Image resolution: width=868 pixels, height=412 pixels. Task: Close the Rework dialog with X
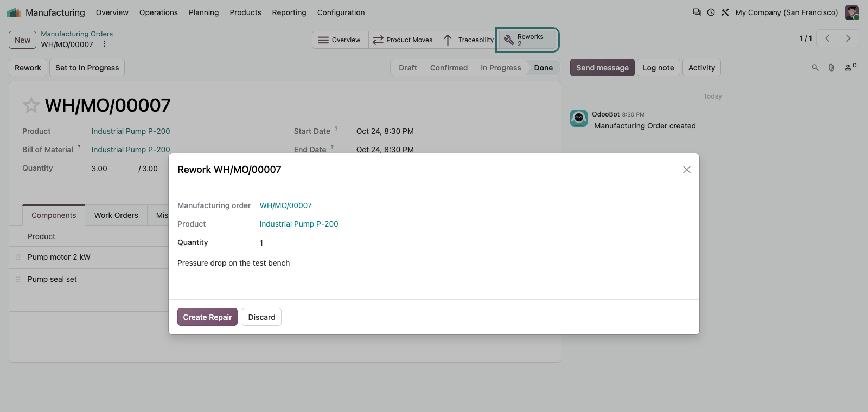click(x=687, y=170)
